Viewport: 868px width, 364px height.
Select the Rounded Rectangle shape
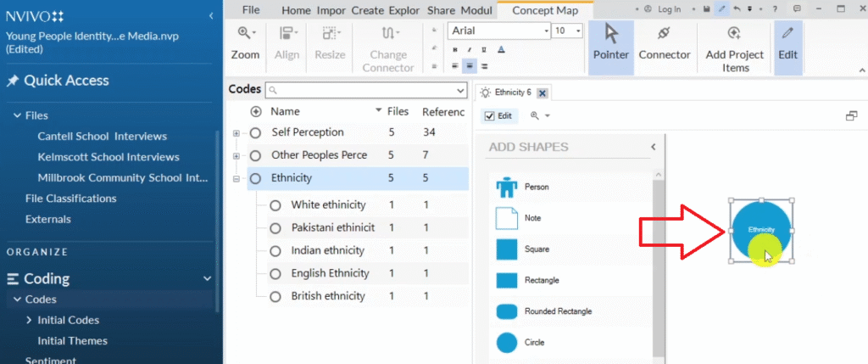pyautogui.click(x=507, y=311)
